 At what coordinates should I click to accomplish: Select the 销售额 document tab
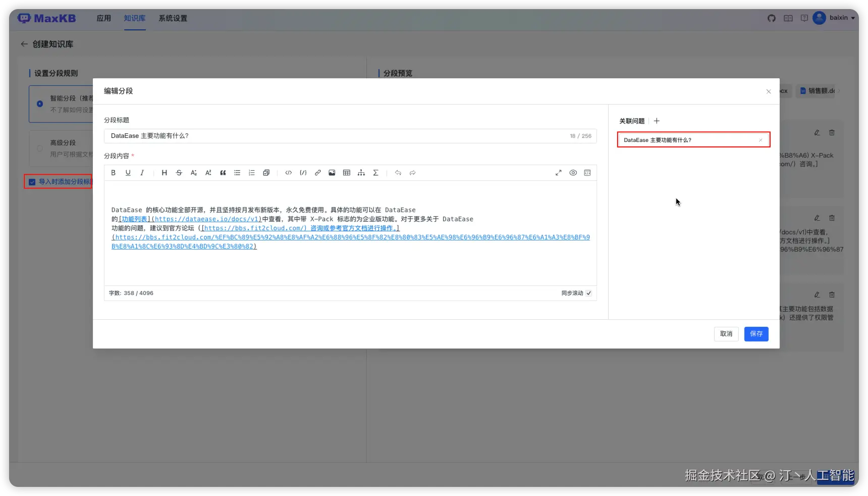817,91
